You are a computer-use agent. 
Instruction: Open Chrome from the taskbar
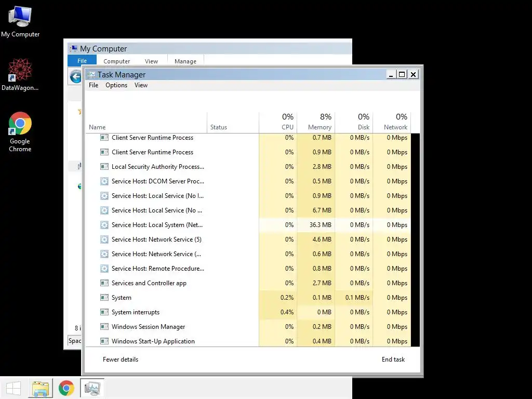[x=66, y=388]
